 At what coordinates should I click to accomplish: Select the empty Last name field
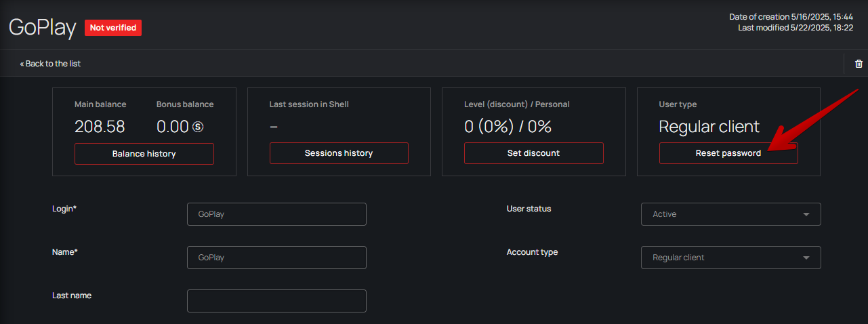point(276,301)
